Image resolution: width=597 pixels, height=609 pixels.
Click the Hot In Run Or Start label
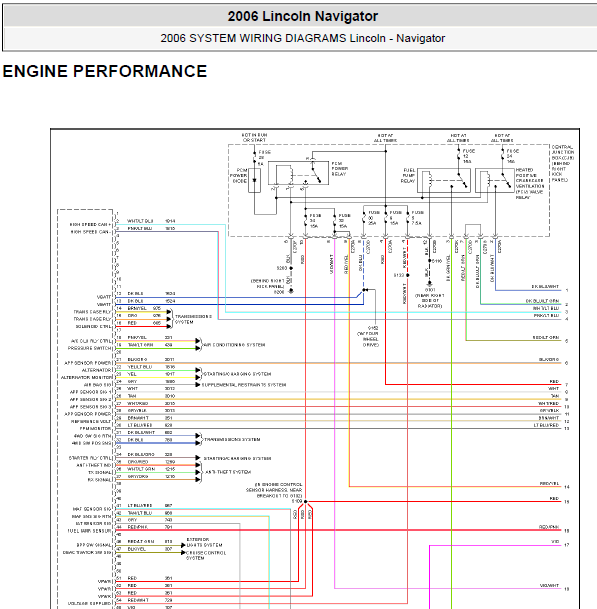point(254,137)
